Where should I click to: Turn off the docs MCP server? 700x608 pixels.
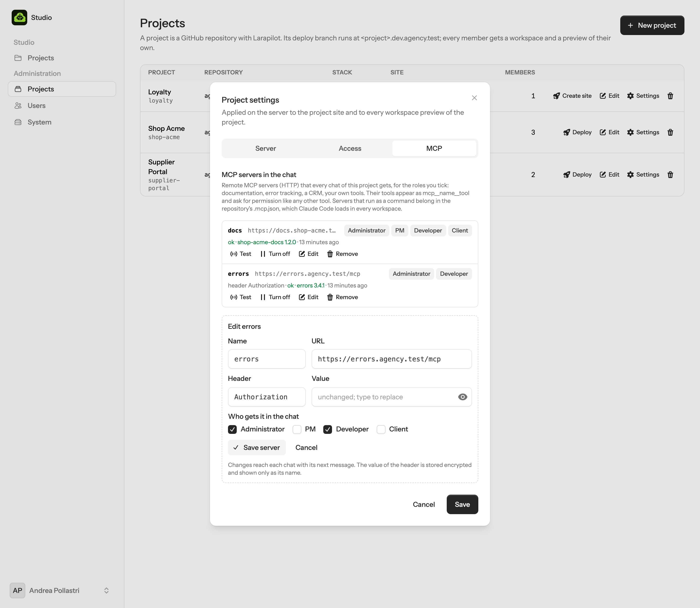(275, 254)
